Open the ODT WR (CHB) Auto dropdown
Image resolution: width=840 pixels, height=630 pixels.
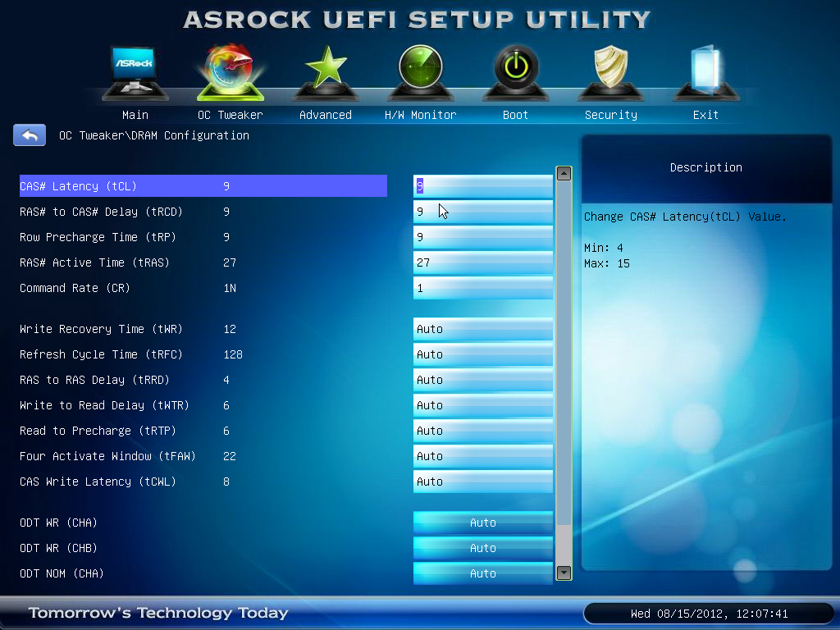pyautogui.click(x=483, y=548)
